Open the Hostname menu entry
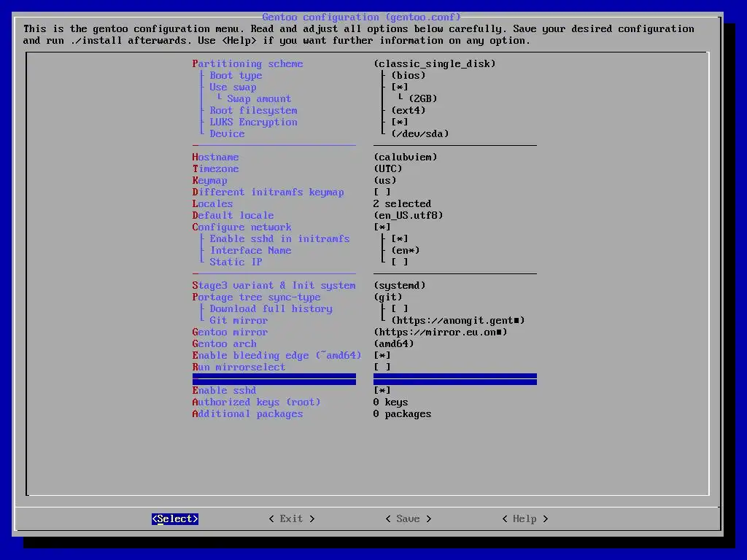This screenshot has width=747, height=560. click(x=215, y=157)
